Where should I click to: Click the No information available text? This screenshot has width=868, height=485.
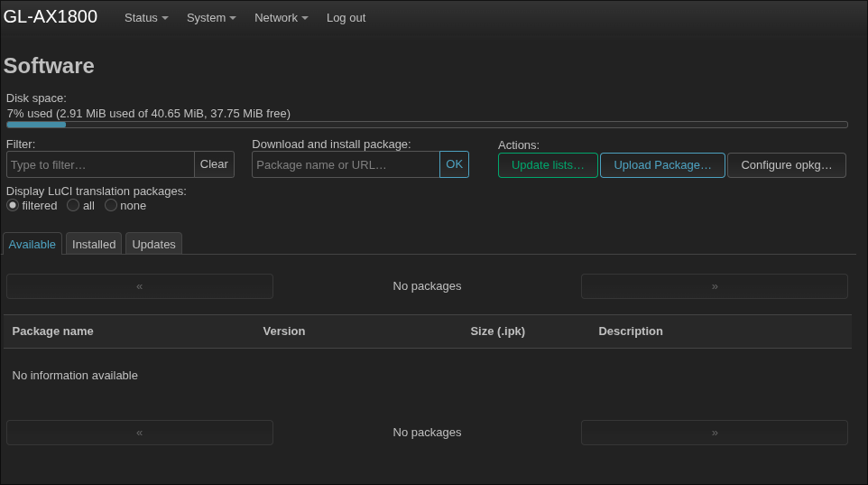(x=75, y=376)
